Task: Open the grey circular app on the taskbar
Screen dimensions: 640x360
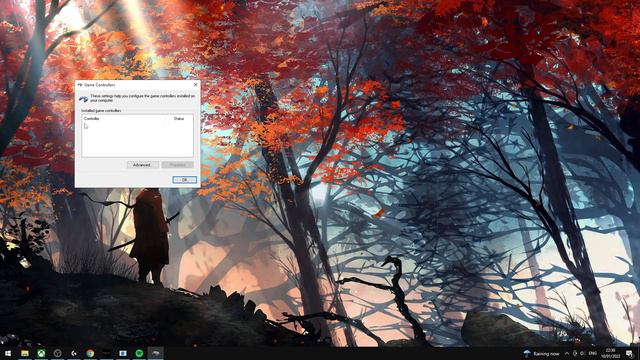Action: coord(58,353)
